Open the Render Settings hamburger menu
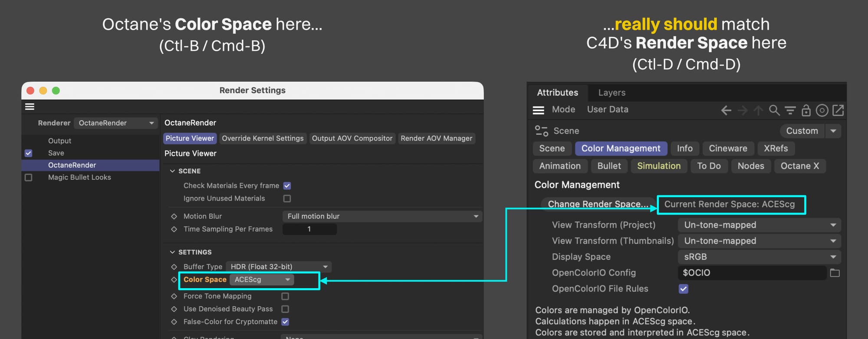 coord(30,107)
